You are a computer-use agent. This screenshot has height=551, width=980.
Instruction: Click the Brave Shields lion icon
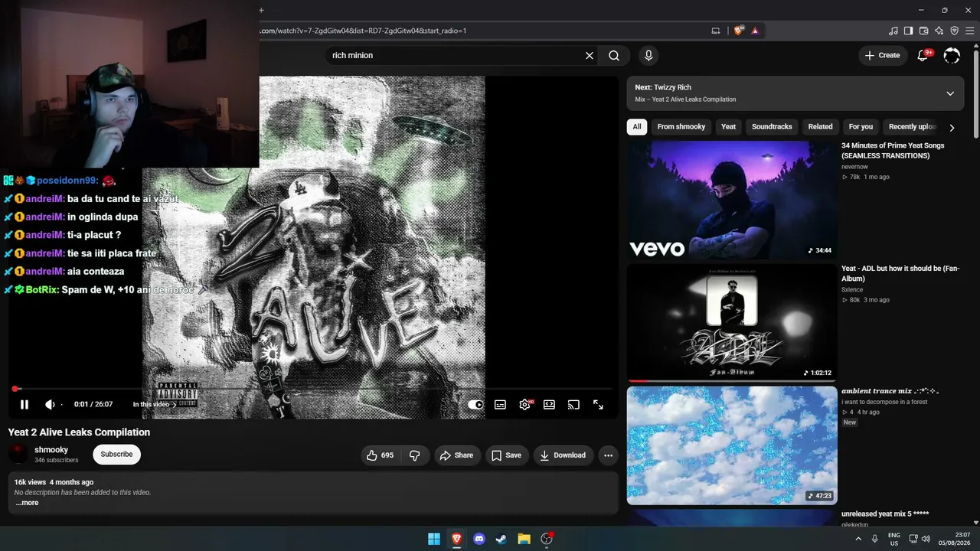(739, 31)
